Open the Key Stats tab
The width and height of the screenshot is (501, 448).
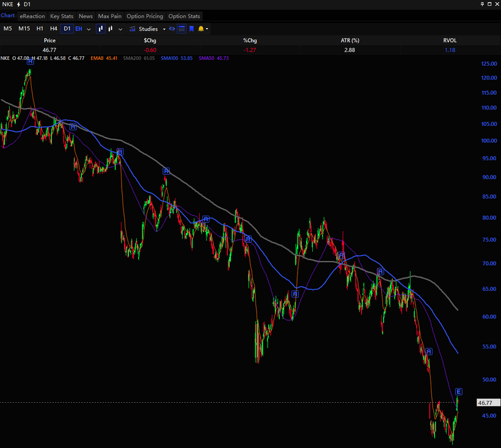coord(62,17)
